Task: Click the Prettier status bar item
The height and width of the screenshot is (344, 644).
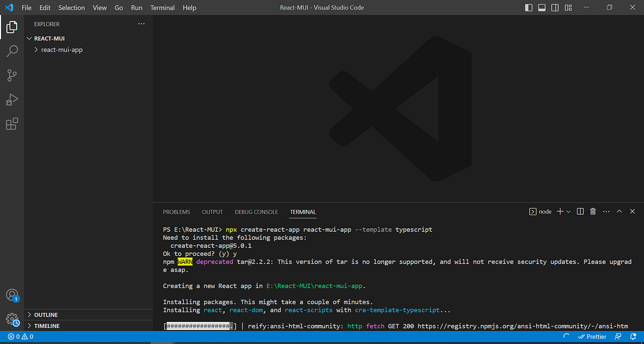Action: [x=592, y=337]
